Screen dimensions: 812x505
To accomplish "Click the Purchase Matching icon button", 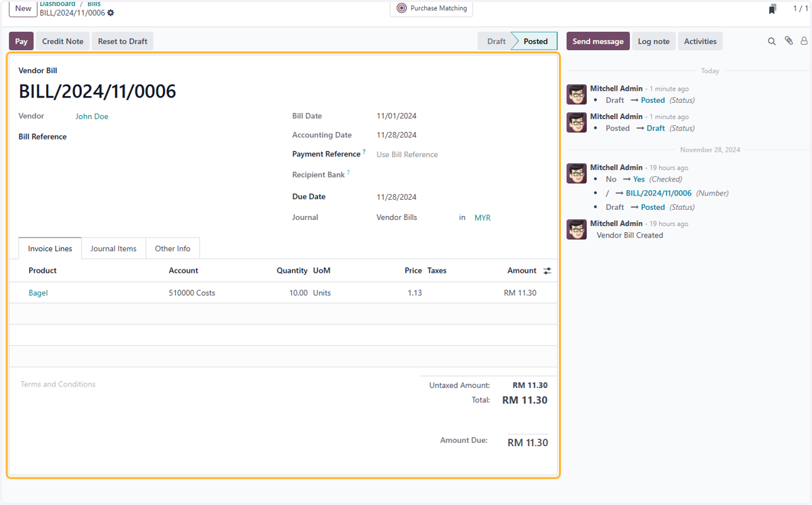I will [x=431, y=8].
